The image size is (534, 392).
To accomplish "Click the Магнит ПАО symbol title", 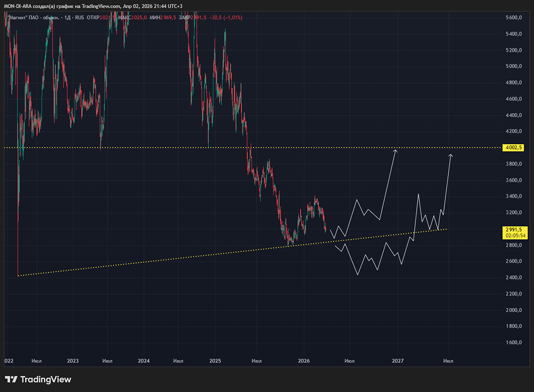I will [33, 18].
